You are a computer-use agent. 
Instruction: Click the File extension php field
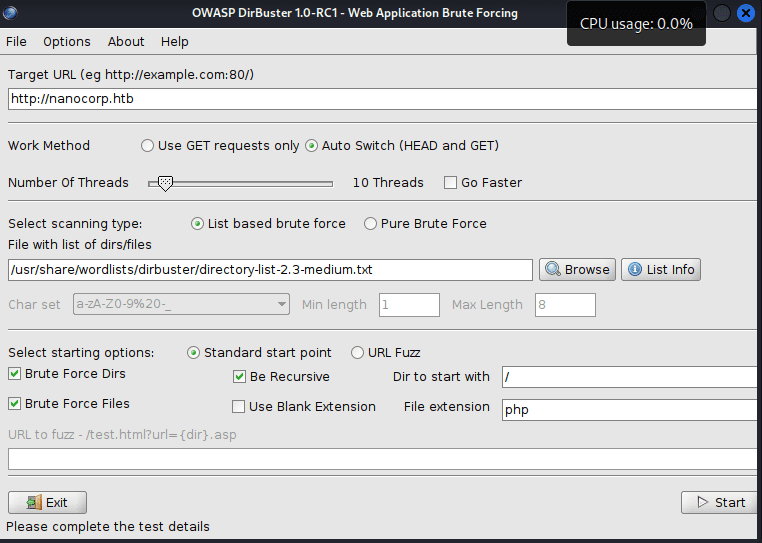pyautogui.click(x=628, y=409)
